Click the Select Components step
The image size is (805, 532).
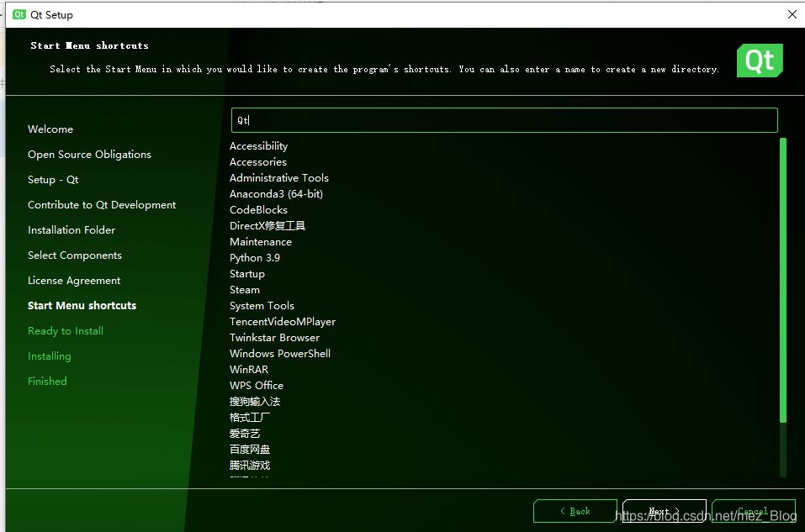75,255
